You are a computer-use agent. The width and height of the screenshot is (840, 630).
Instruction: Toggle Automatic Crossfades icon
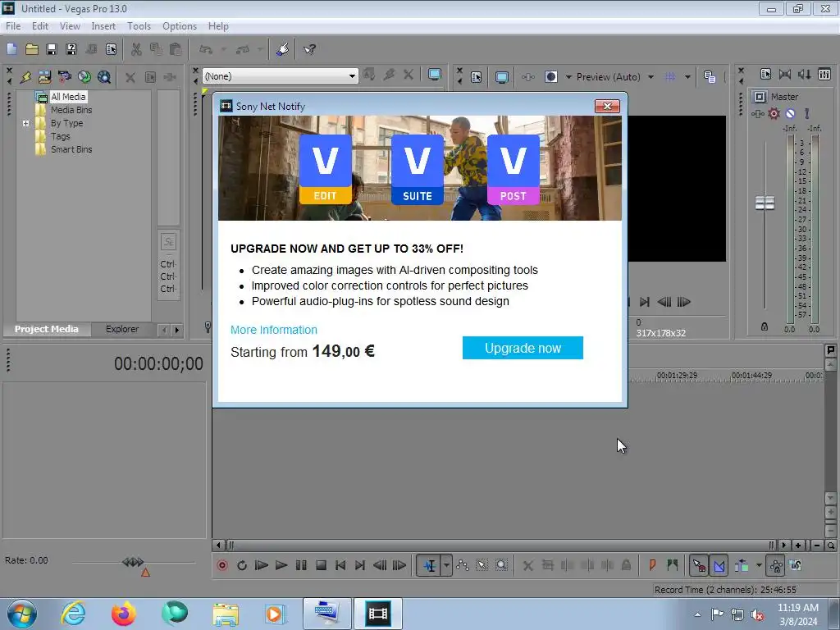(x=719, y=565)
